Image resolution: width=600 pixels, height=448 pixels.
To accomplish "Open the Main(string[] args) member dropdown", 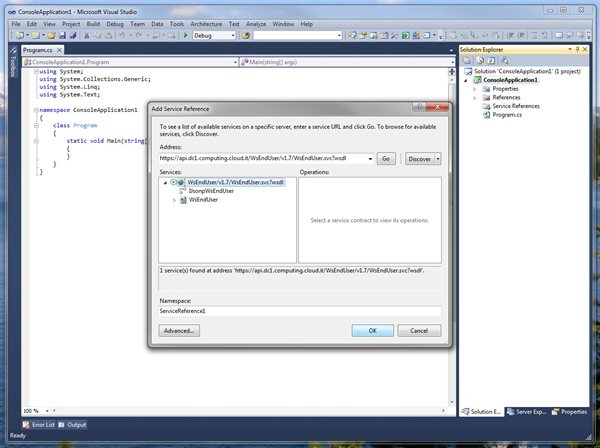I will point(452,62).
